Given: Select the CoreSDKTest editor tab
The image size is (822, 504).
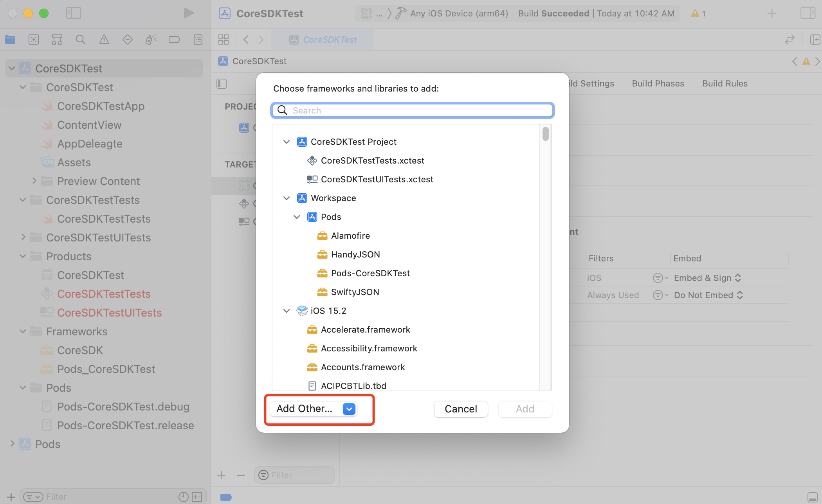Looking at the screenshot, I should tap(323, 40).
